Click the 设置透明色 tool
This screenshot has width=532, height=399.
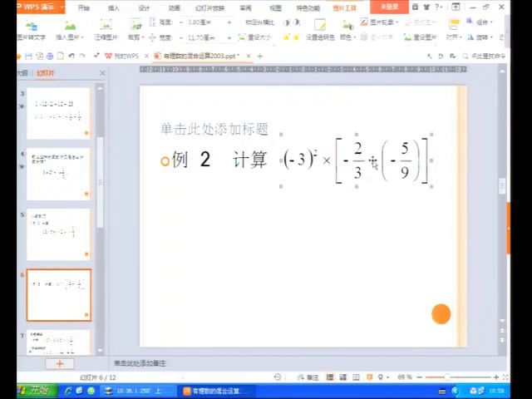point(320,37)
